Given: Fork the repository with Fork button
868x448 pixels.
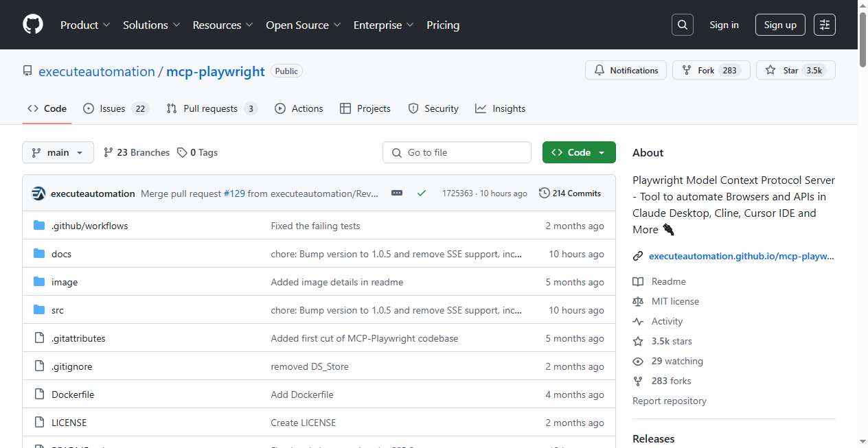Looking at the screenshot, I should pos(710,70).
